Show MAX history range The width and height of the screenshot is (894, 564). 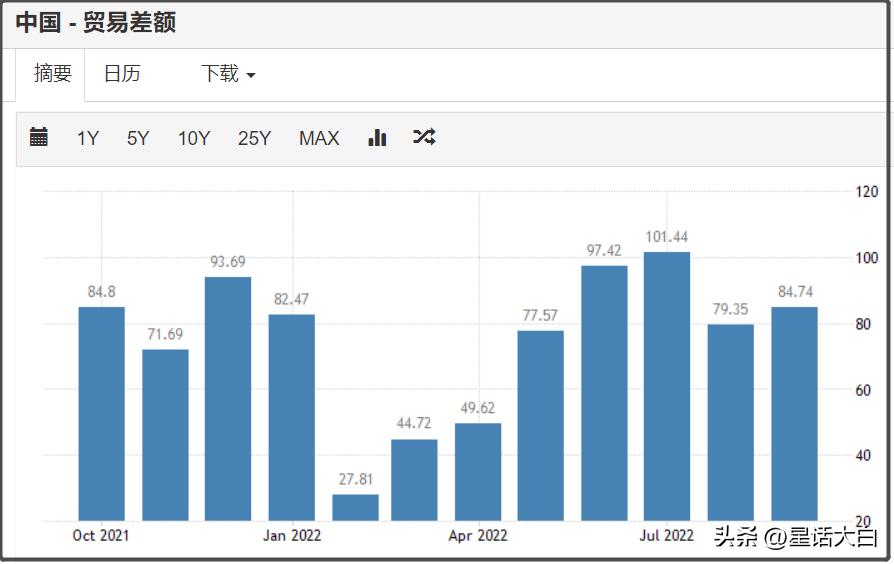(319, 139)
